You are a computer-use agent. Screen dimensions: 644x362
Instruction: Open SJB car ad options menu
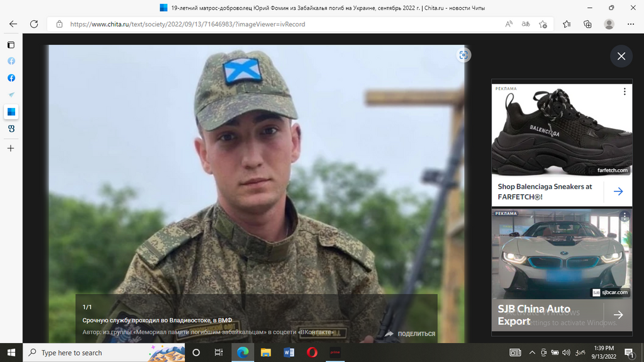coord(625,216)
